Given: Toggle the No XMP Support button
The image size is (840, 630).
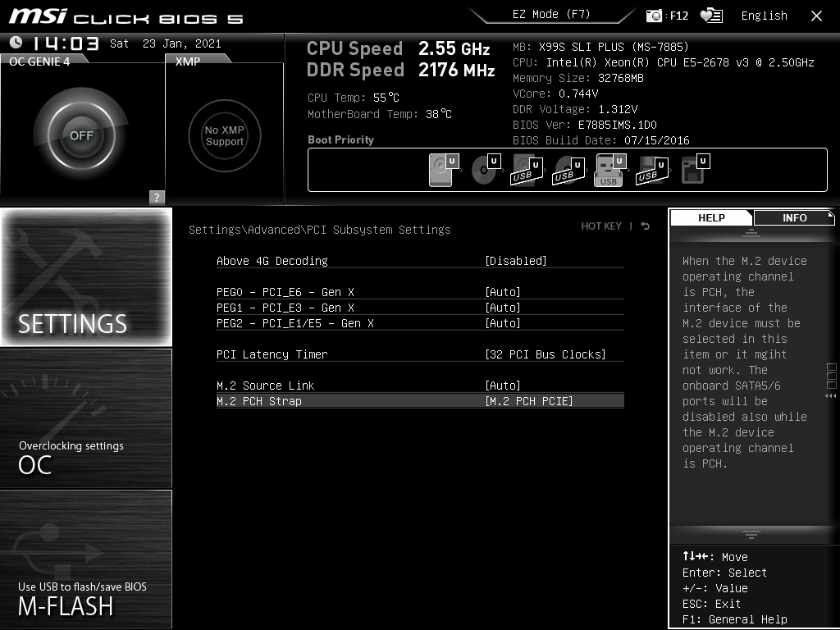Looking at the screenshot, I should point(225,135).
